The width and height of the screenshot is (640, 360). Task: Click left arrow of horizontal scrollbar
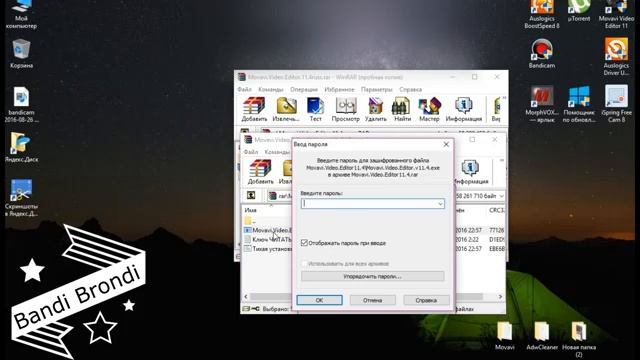[x=246, y=297]
